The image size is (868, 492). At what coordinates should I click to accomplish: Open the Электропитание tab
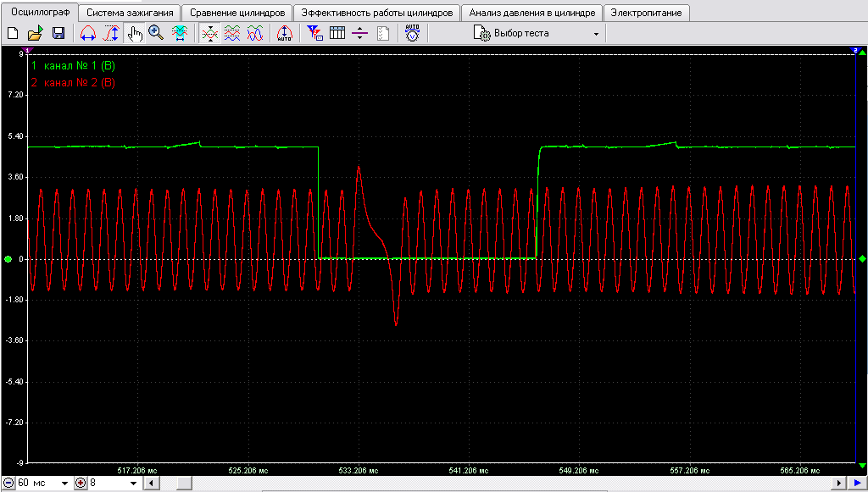point(646,13)
